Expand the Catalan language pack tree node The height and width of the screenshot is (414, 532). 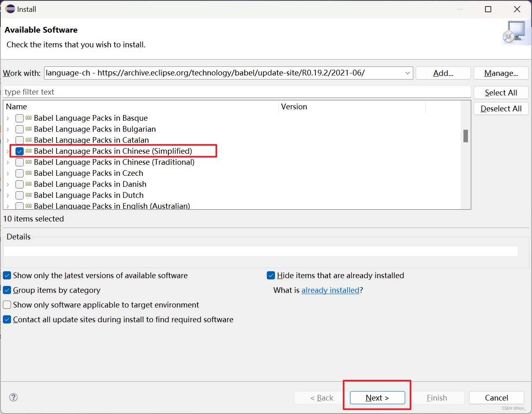[x=8, y=140]
